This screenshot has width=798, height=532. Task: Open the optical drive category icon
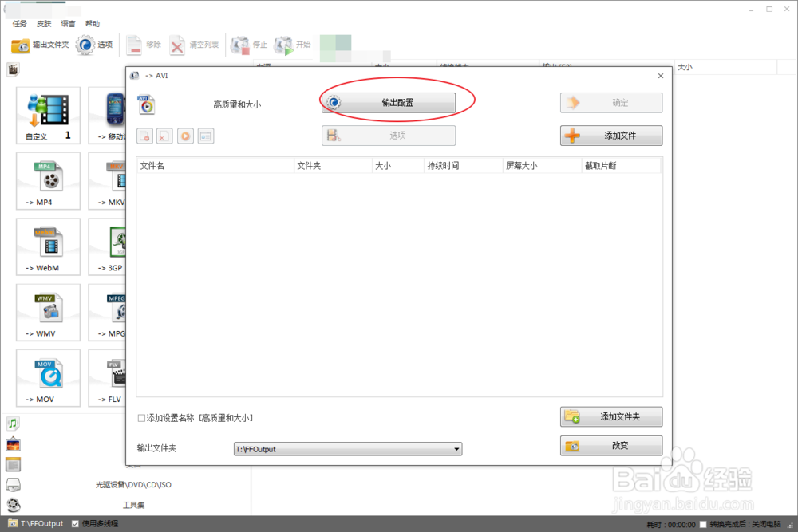14,485
